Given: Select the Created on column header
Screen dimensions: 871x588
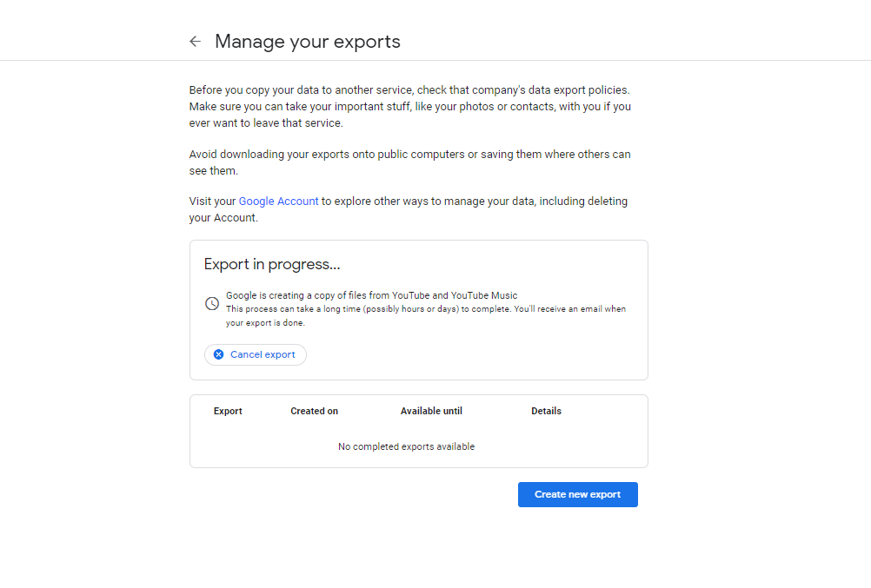Looking at the screenshot, I should [314, 411].
